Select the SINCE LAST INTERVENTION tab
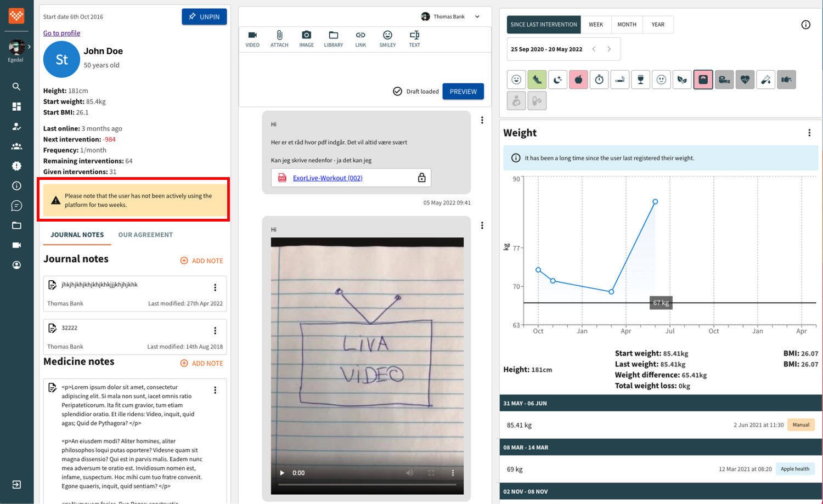823x504 pixels. pos(544,25)
